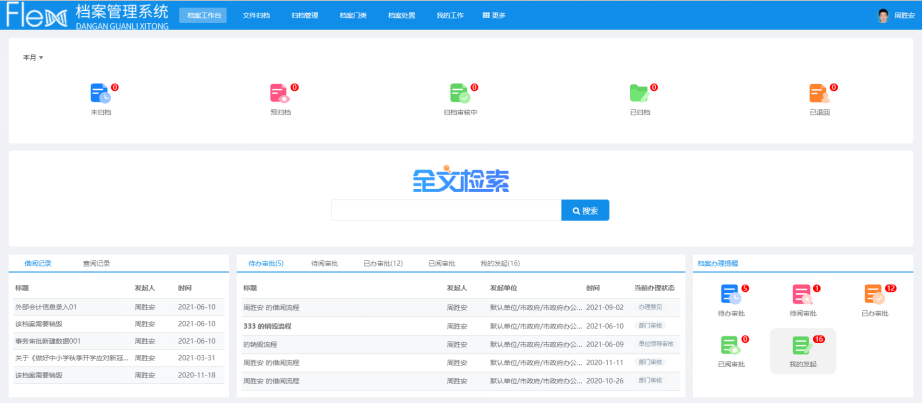The image size is (922, 404).
Task: Open the 预归档 pink document icon
Action: click(x=280, y=94)
